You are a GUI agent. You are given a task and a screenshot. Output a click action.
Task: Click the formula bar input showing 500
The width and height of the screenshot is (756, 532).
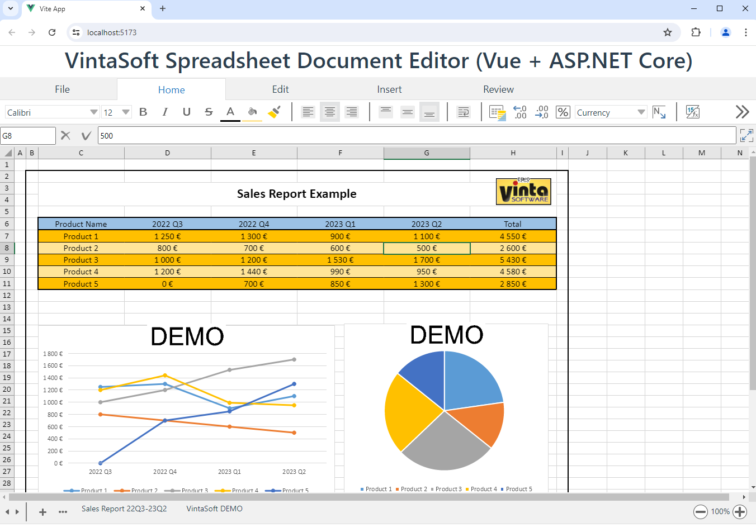(x=417, y=136)
